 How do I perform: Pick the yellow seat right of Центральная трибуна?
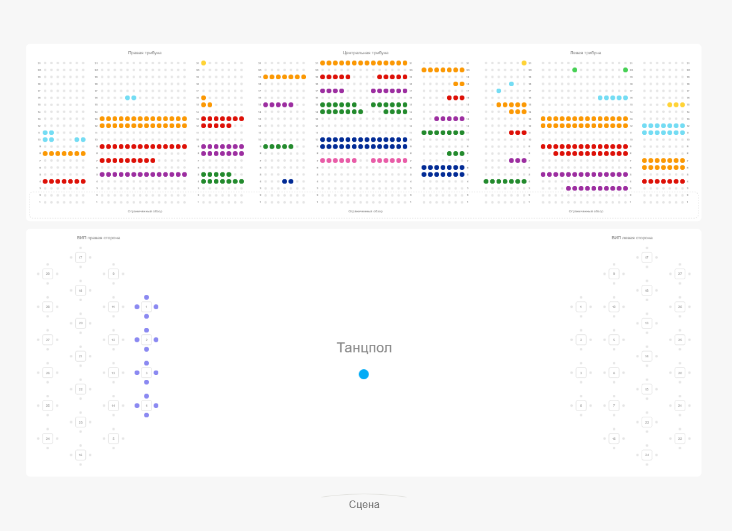(x=523, y=63)
